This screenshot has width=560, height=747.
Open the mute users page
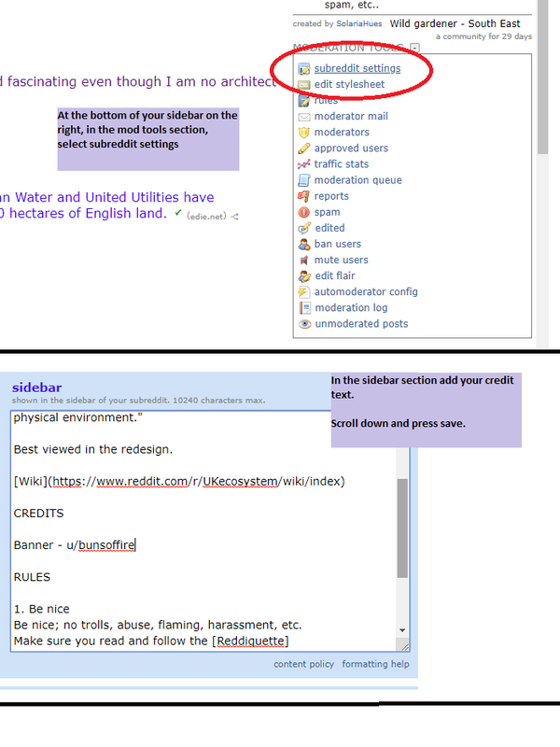341,260
